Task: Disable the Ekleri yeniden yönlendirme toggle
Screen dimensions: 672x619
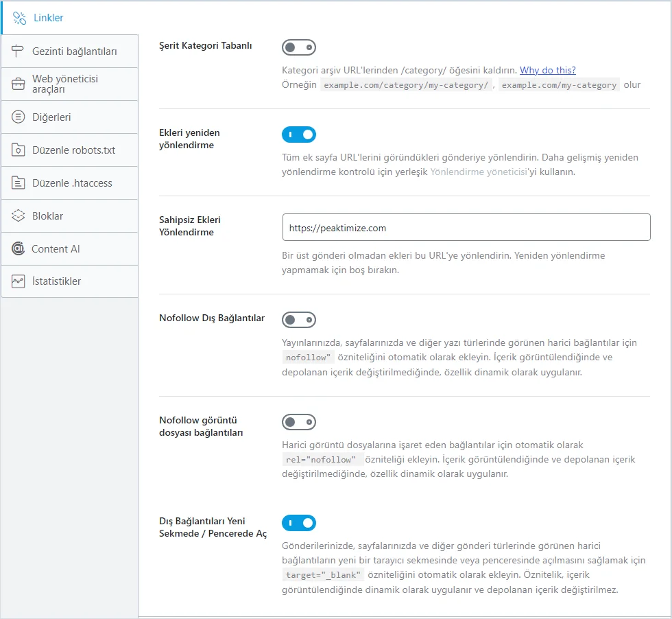Action: coord(299,135)
